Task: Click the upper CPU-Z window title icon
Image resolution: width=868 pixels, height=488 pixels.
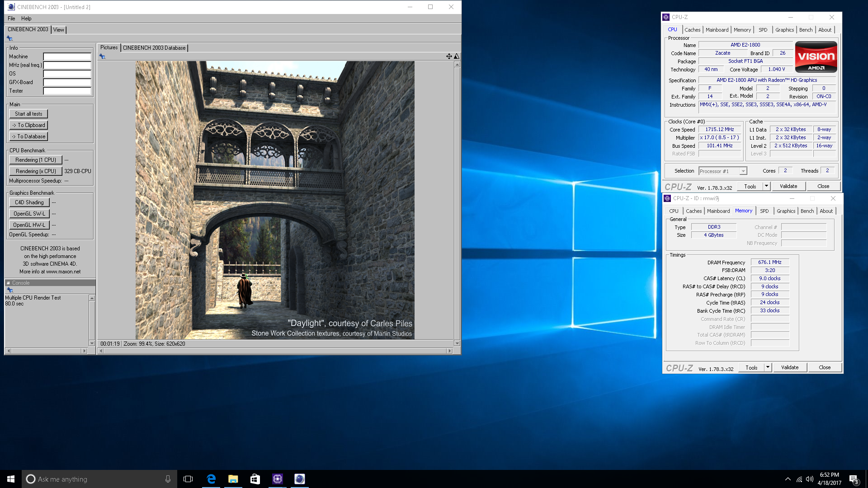Action: pos(666,17)
